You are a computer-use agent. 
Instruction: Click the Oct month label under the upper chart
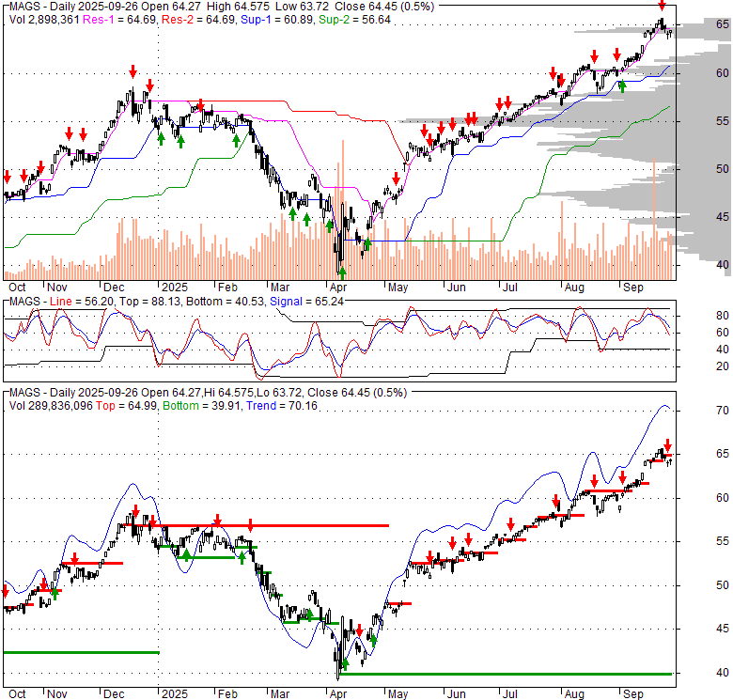pos(17,288)
